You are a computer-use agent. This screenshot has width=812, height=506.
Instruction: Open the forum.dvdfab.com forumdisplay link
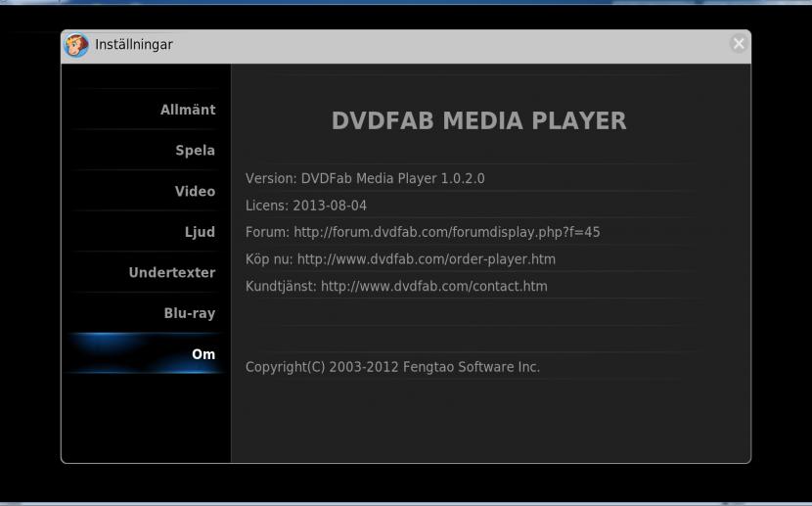coord(447,232)
